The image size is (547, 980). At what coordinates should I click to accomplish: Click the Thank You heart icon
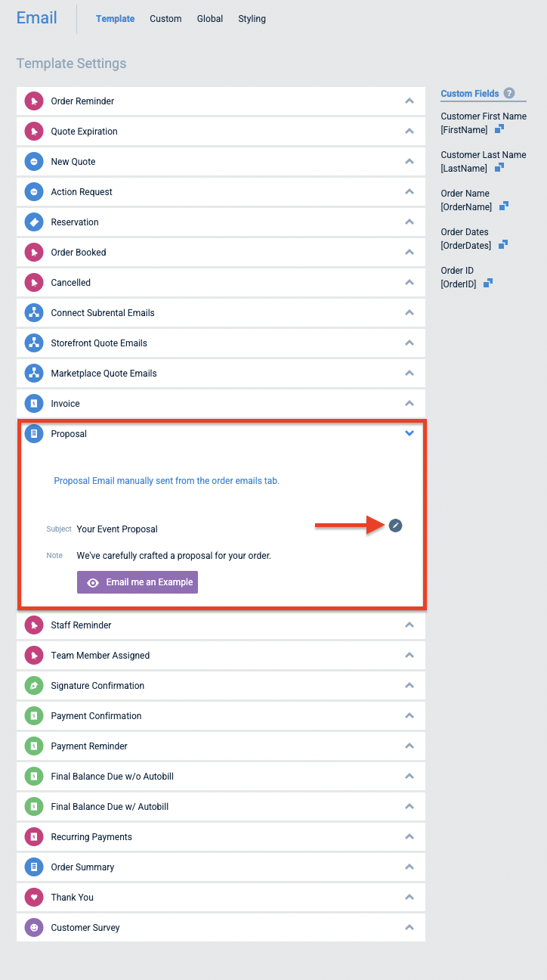point(33,897)
